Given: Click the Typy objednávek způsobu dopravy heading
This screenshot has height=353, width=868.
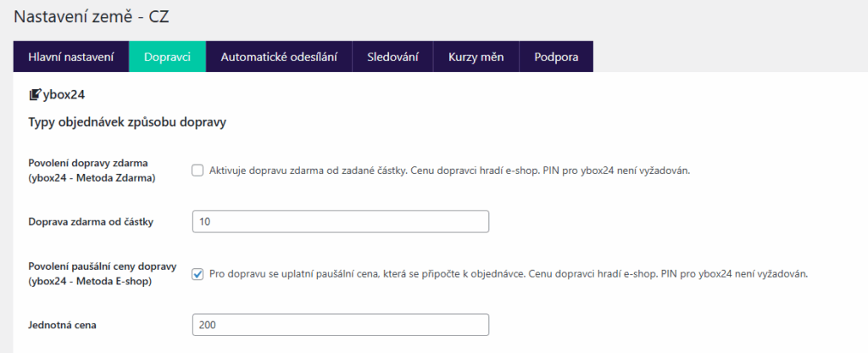Looking at the screenshot, I should pos(126,123).
